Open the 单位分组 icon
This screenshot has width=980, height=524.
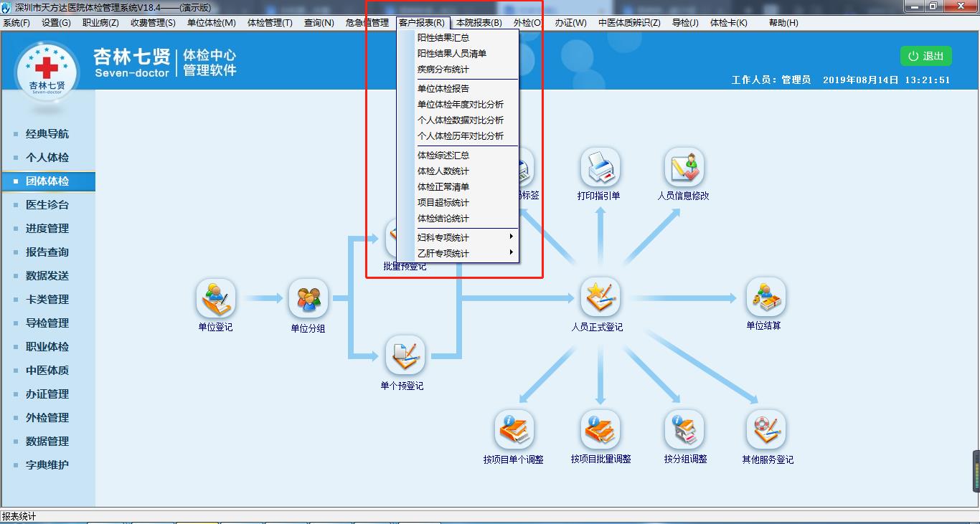308,299
